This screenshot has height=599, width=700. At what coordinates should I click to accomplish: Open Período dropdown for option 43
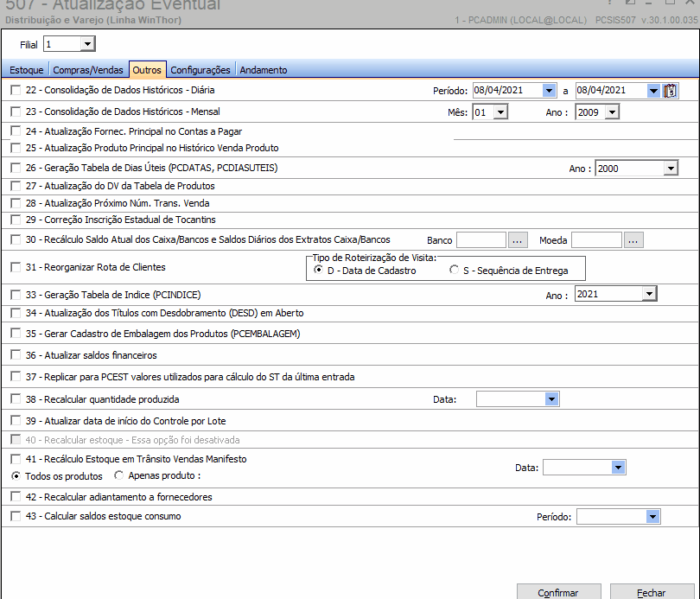pyautogui.click(x=652, y=516)
